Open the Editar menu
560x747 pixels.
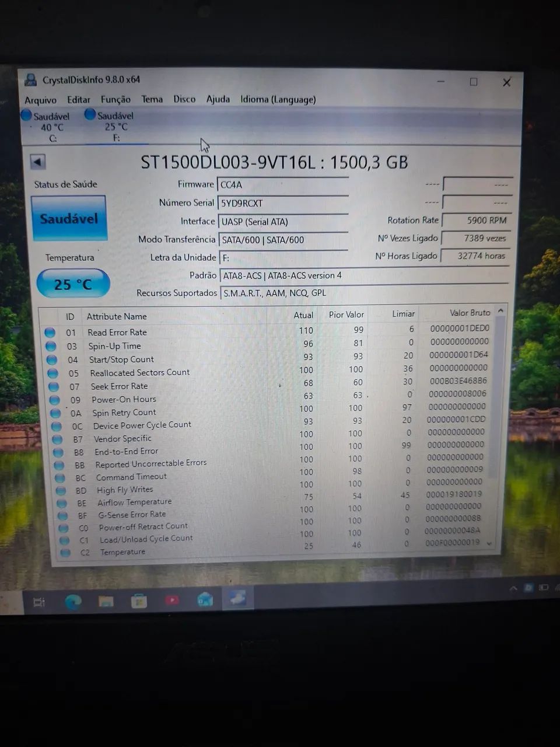click(78, 100)
